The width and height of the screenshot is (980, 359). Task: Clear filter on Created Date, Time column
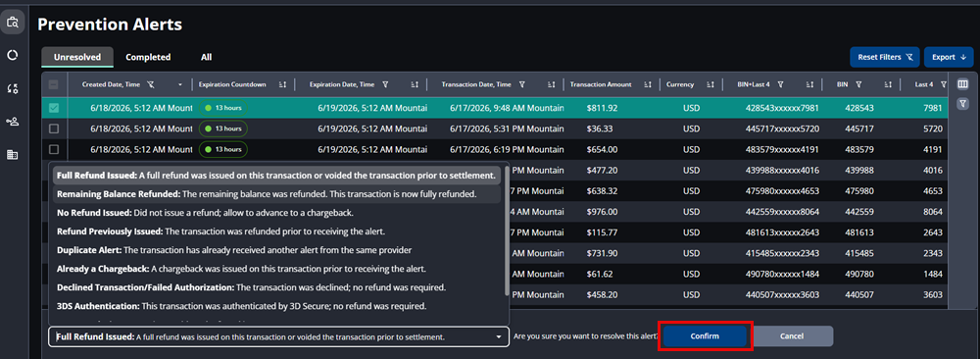coord(151,84)
